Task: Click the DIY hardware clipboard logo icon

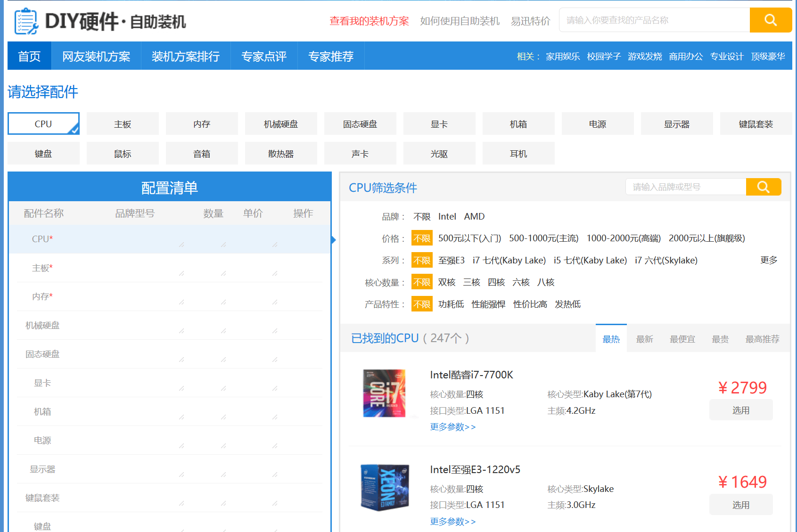Action: click(26, 21)
